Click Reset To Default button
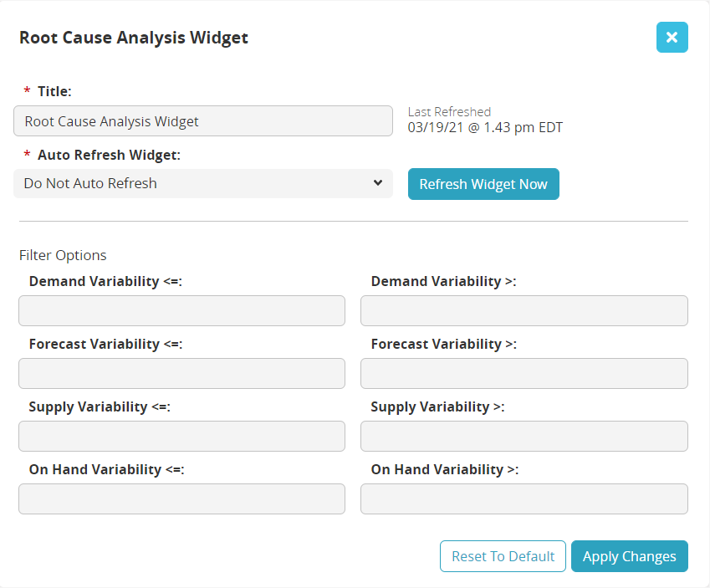 point(503,556)
